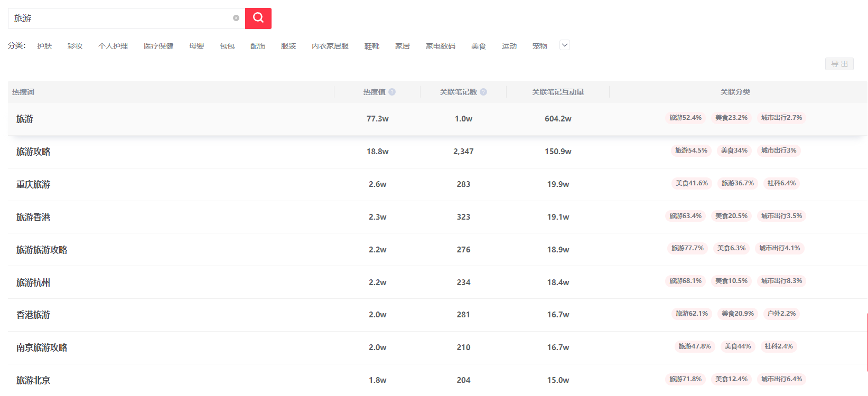Click the 城市出行8.3% tag
The image size is (868, 396).
[x=781, y=281]
